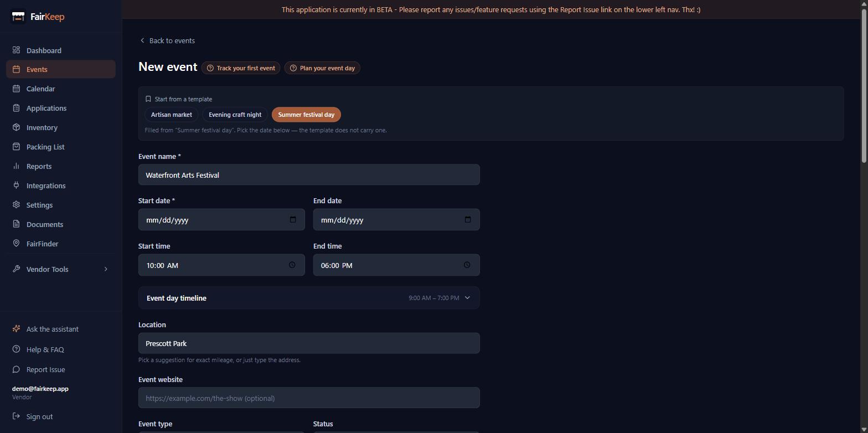Viewport: 868px width, 433px height.
Task: Go back to events
Action: tap(167, 40)
